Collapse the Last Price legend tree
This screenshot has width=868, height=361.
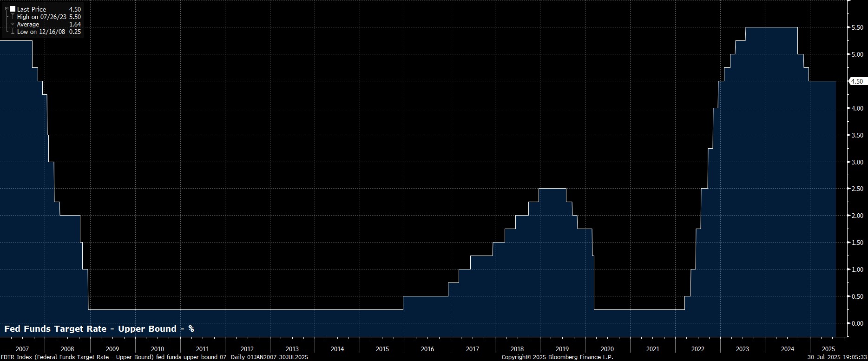(7, 9)
